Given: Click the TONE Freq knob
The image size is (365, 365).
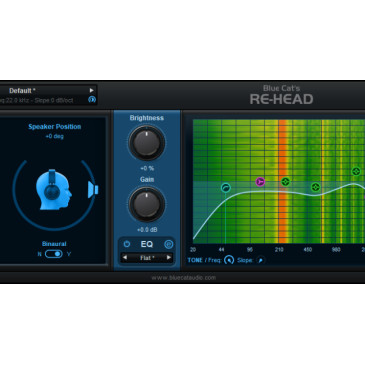Looking at the screenshot, I should (229, 260).
